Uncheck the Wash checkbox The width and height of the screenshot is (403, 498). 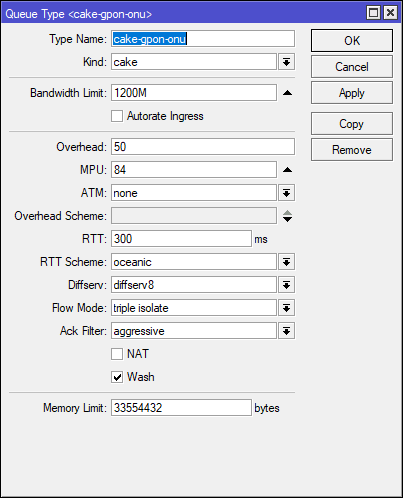coord(117,377)
